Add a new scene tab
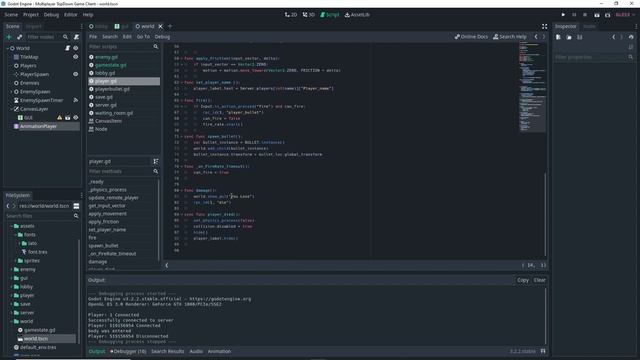The height and width of the screenshot is (360, 640). pos(170,26)
